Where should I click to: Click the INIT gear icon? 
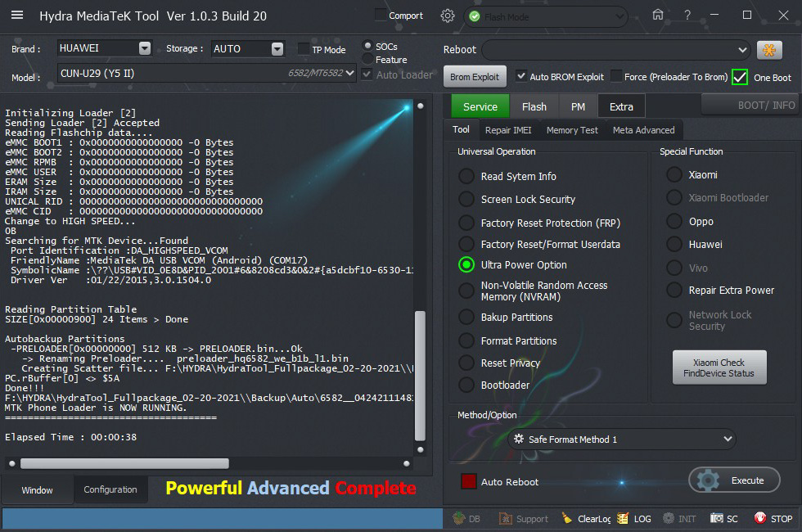click(x=669, y=518)
